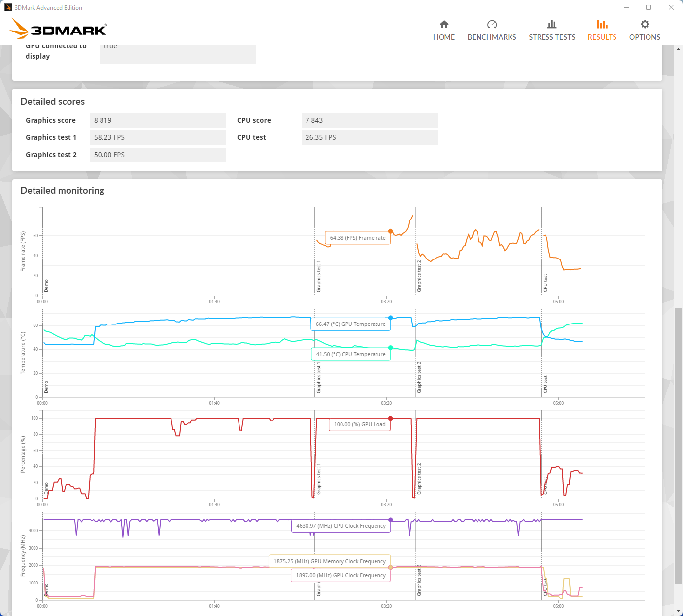Maximize the 3DMark window

click(x=649, y=7)
